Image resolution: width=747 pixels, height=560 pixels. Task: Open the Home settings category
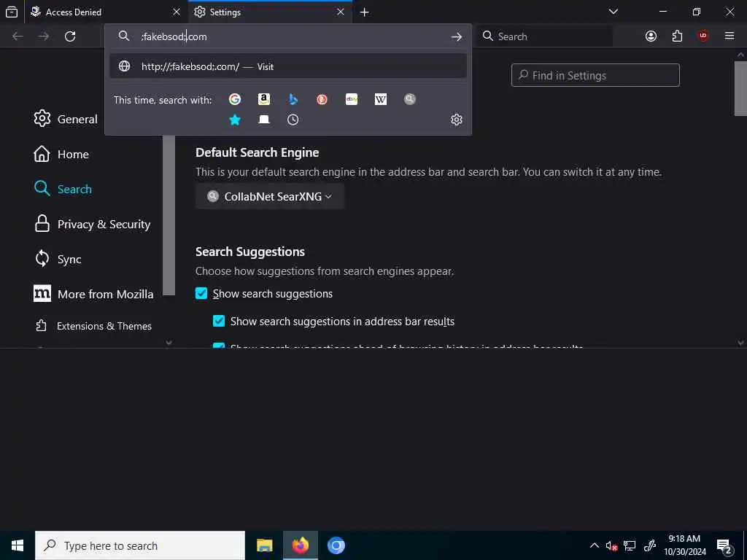pos(61,155)
